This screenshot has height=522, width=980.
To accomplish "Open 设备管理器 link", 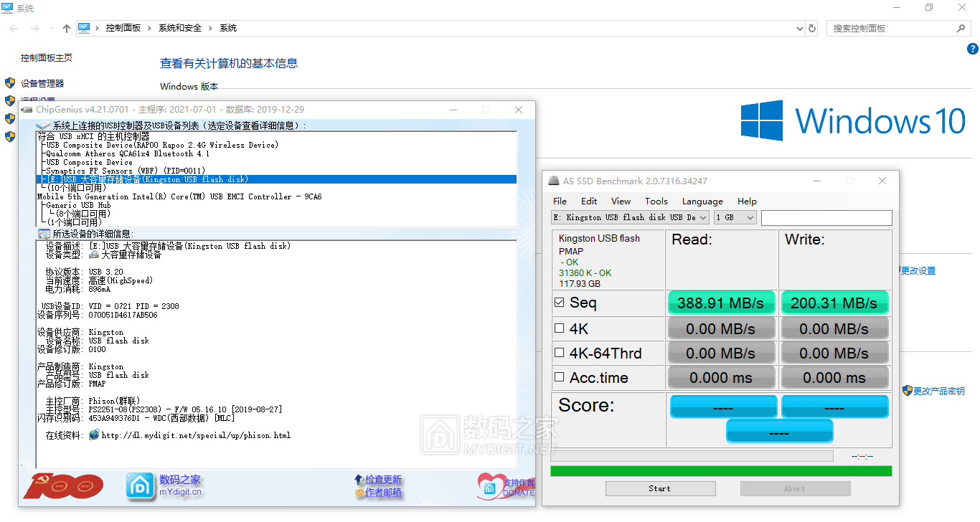I will click(x=42, y=83).
